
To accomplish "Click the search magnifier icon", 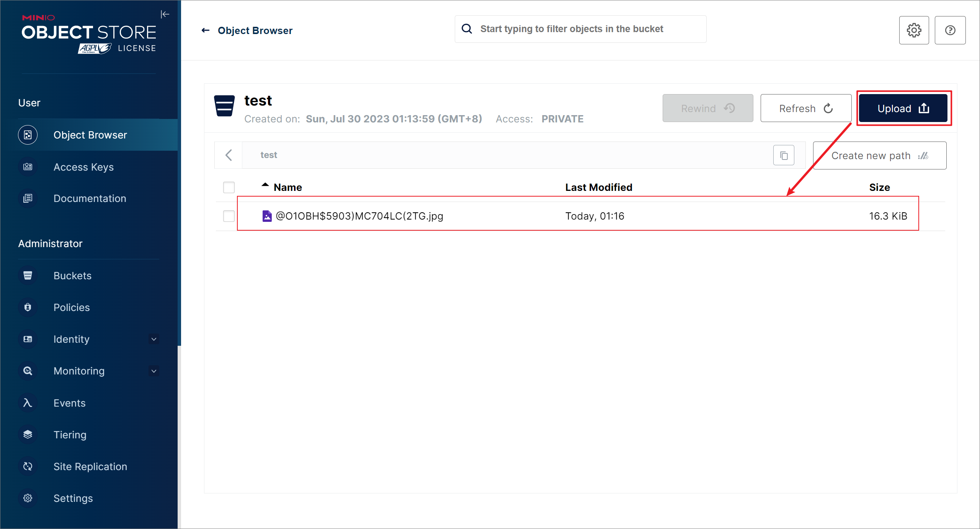I will click(467, 29).
